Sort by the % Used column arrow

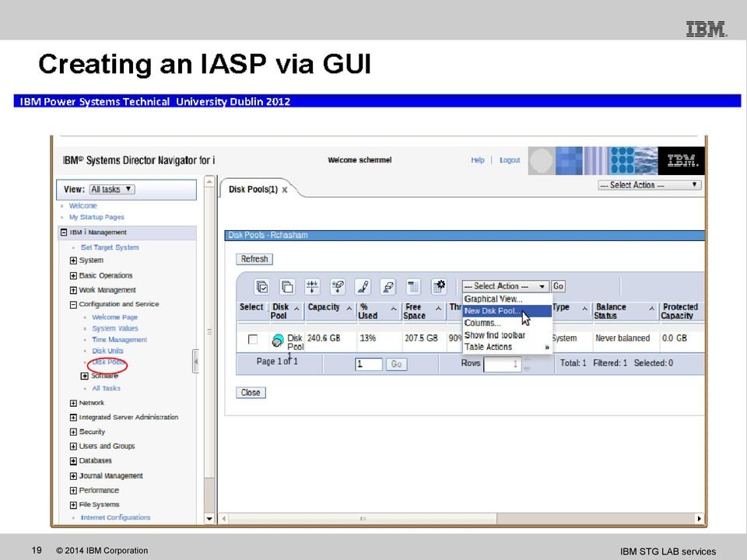point(394,309)
